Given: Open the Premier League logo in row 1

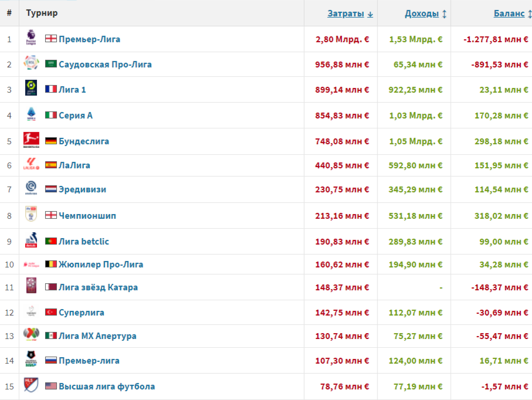Looking at the screenshot, I should [31, 38].
